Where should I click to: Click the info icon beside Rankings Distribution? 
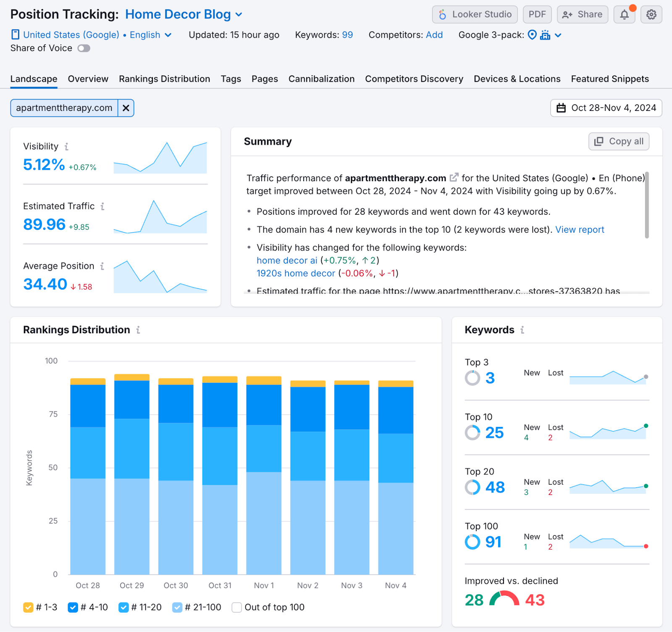139,330
